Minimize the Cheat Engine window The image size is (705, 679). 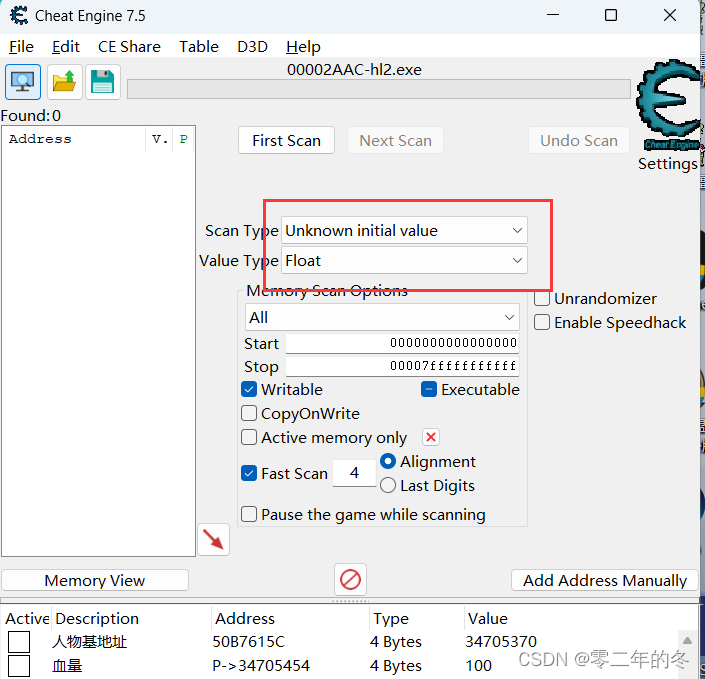553,15
